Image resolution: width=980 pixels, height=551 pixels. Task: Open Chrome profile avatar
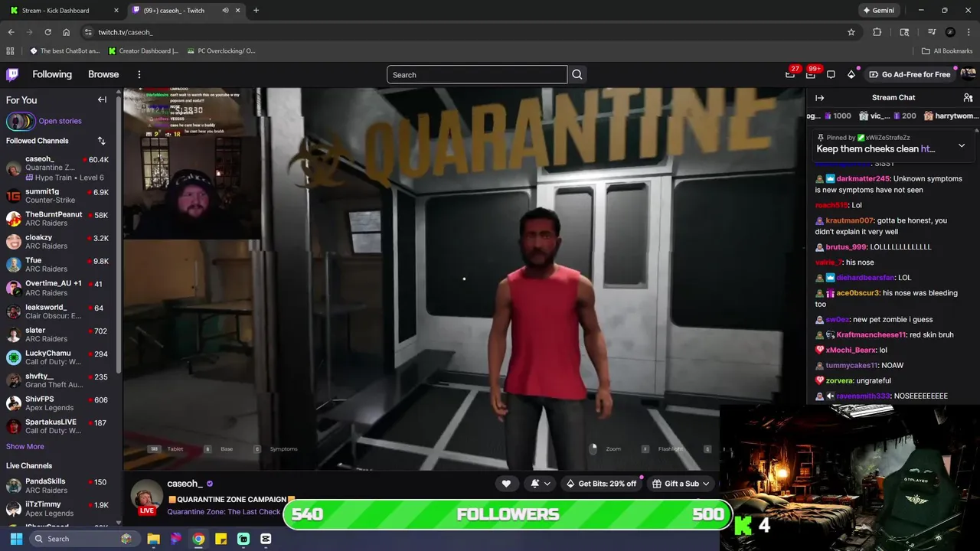(950, 32)
